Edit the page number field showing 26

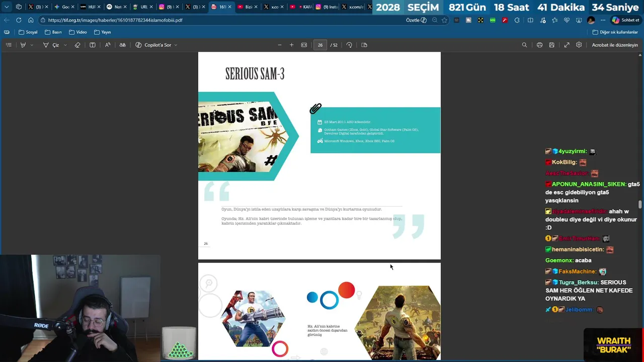320,45
